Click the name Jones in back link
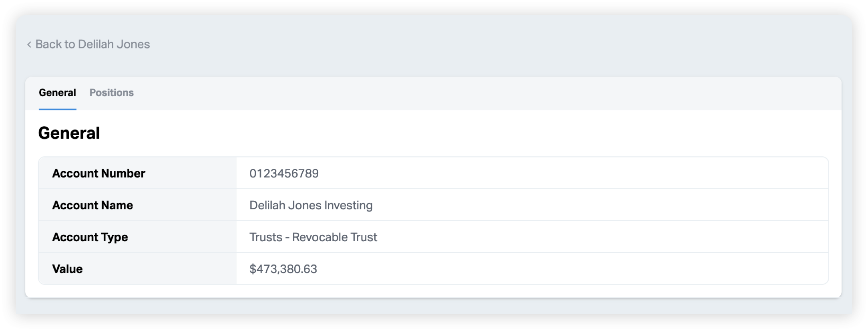The width and height of the screenshot is (868, 331). 133,44
